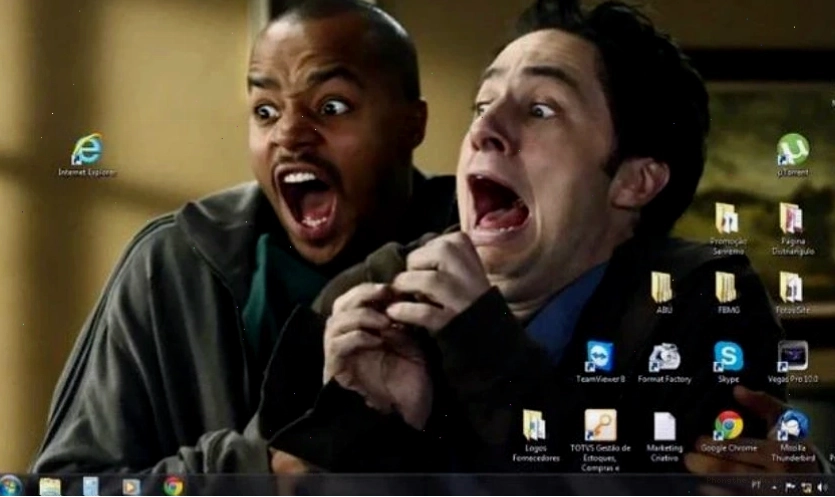Open the PT language indicator in tray
Viewport: 835px width, 497px height.
[x=756, y=485]
